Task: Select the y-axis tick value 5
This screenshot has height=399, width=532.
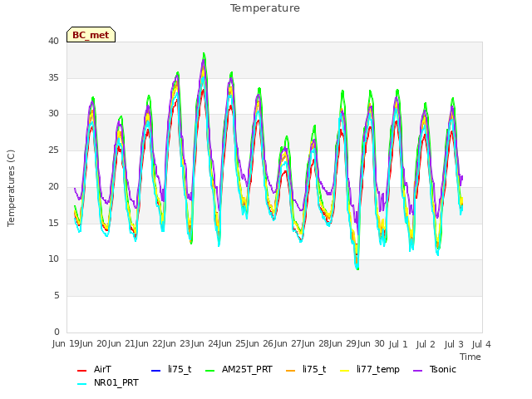Action: point(57,296)
